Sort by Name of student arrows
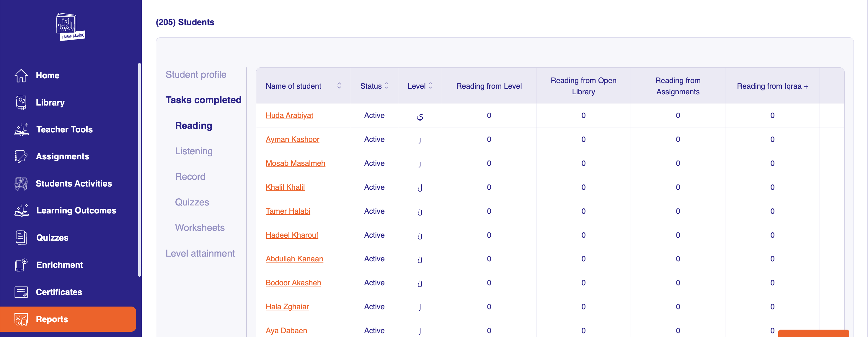The width and height of the screenshot is (868, 337). pyautogui.click(x=339, y=86)
